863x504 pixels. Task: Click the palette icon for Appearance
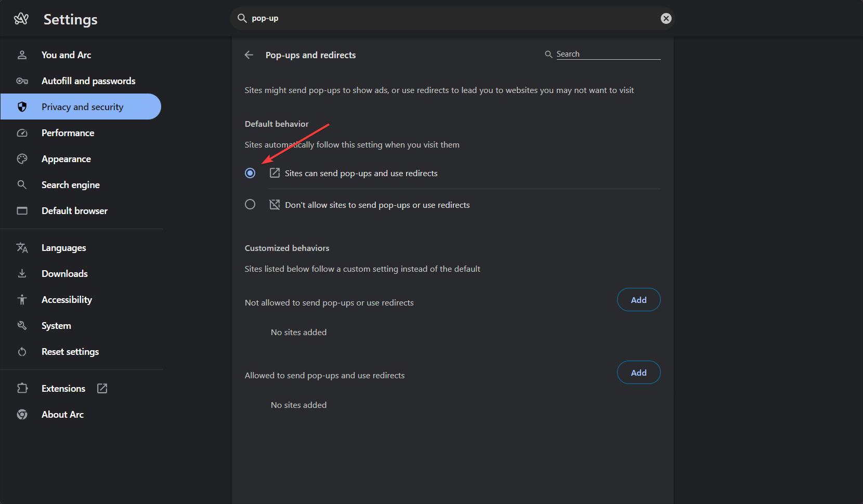[22, 158]
